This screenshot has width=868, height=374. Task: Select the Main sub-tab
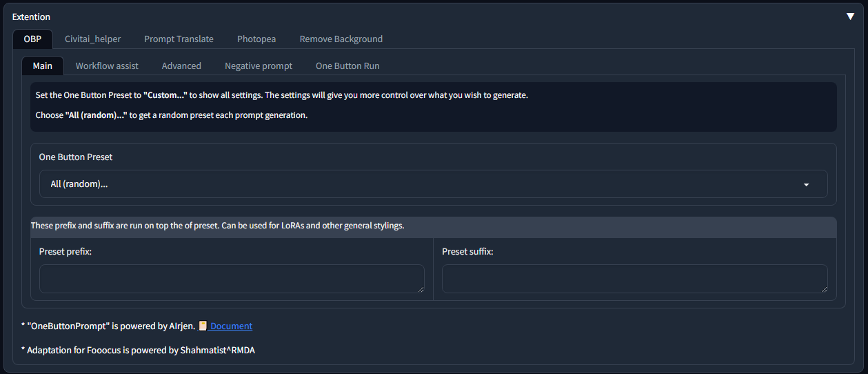42,66
